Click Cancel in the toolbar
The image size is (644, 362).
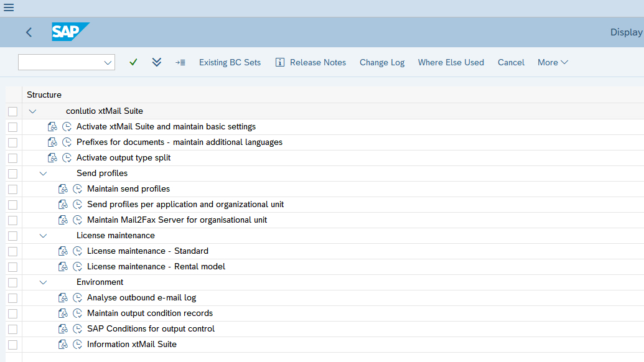pyautogui.click(x=511, y=62)
